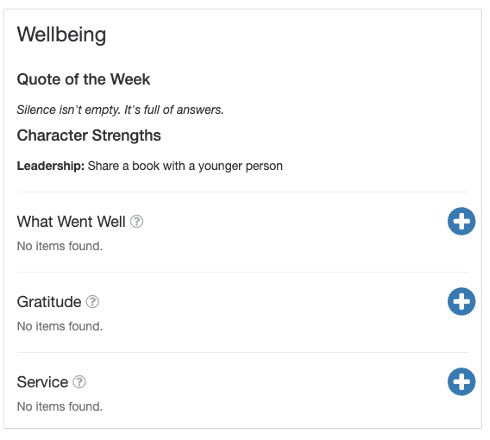The height and width of the screenshot is (440, 490).
Task: Select the Quote of the Week heading
Action: coord(83,79)
